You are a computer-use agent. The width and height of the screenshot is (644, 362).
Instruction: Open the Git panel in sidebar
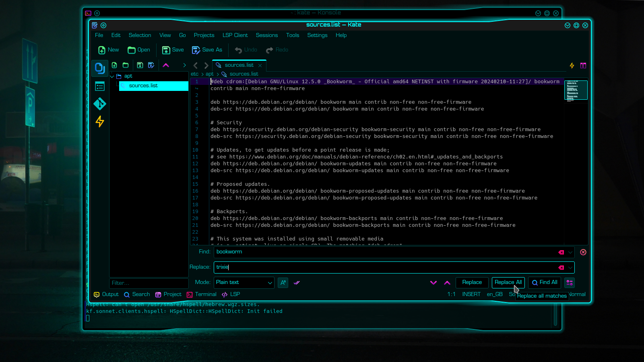pyautogui.click(x=99, y=104)
